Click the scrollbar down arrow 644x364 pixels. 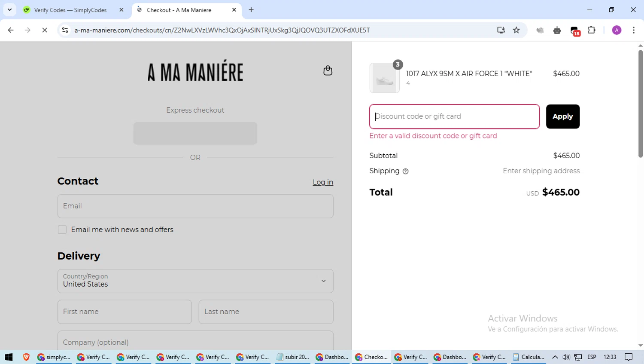tap(640, 346)
